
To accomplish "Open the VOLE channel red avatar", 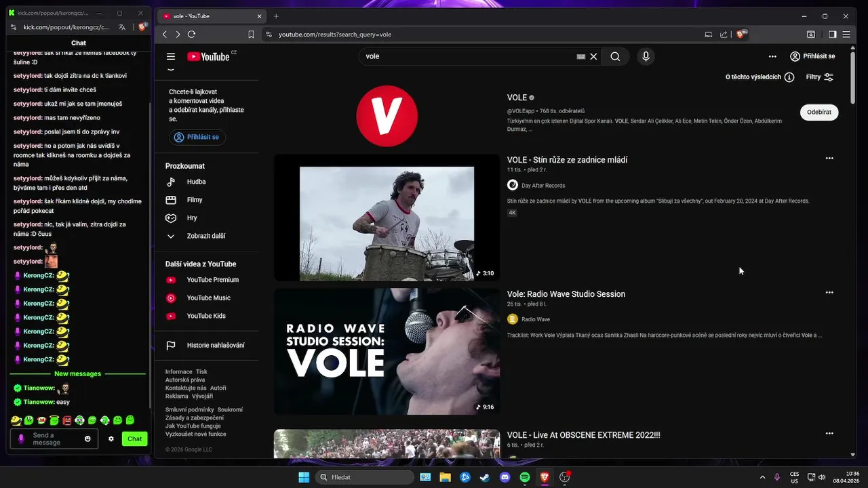I will (387, 116).
